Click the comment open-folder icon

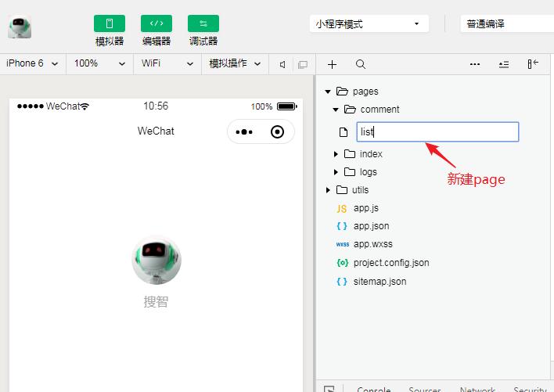coord(350,110)
